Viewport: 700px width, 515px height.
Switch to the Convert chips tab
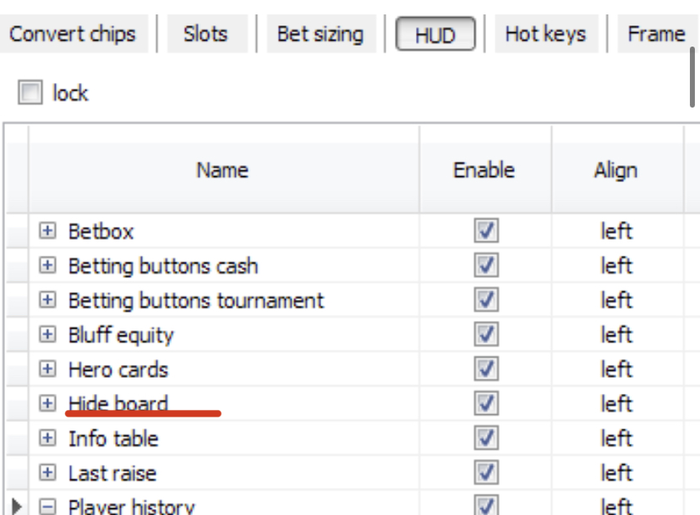(x=73, y=34)
